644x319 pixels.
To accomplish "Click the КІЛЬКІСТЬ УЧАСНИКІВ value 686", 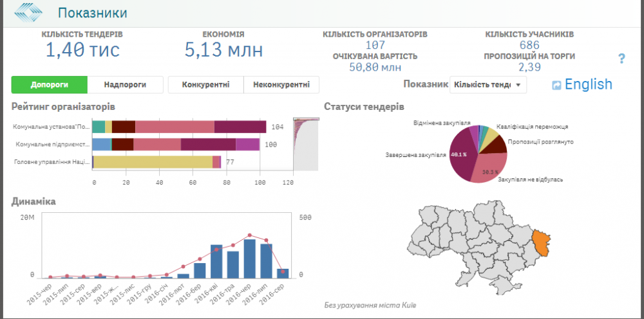I will (x=529, y=45).
